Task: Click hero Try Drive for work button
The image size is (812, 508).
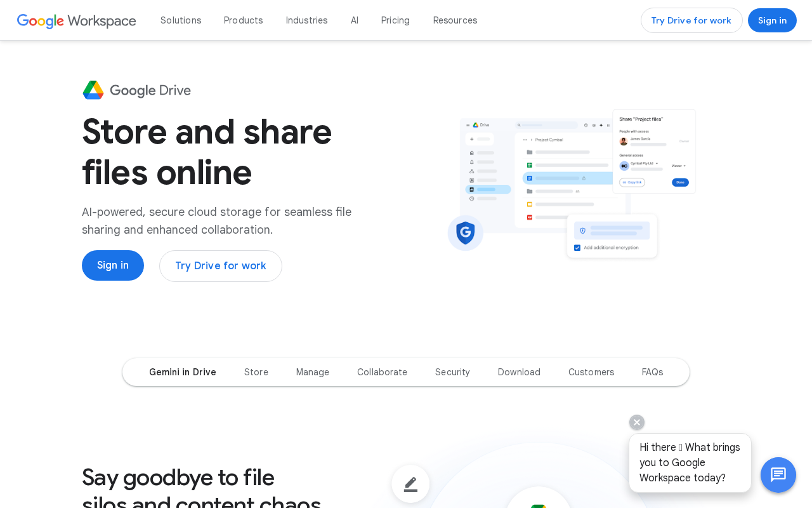Action: click(x=221, y=266)
